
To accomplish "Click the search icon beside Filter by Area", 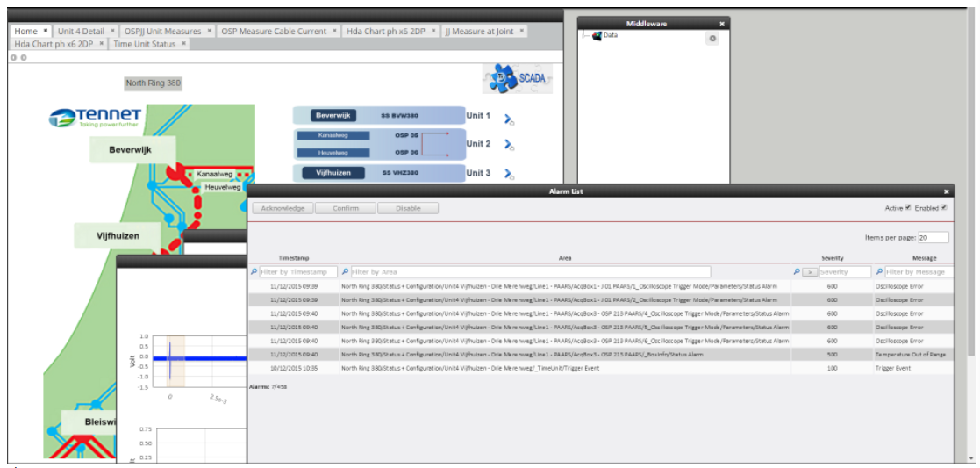I will tap(345, 272).
